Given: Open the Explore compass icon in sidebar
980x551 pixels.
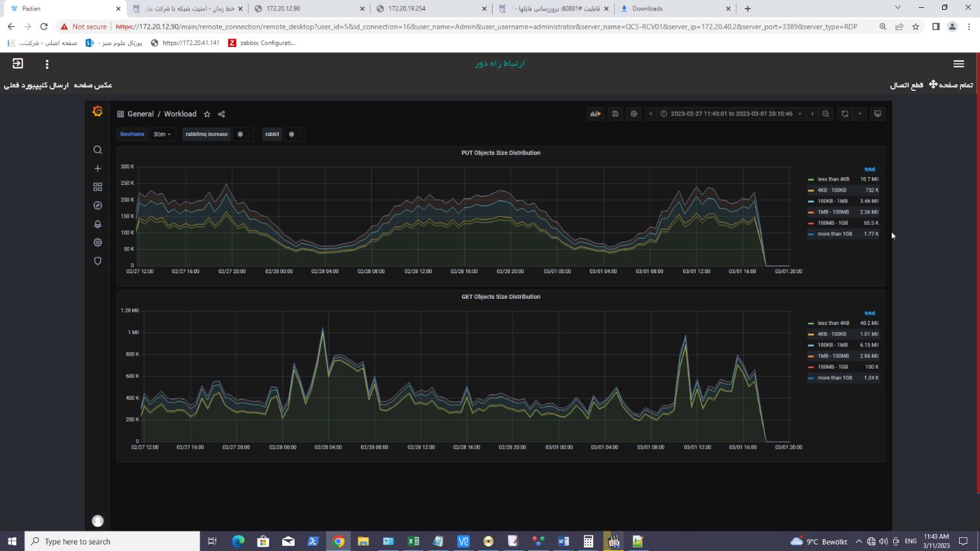Looking at the screenshot, I should click(98, 205).
